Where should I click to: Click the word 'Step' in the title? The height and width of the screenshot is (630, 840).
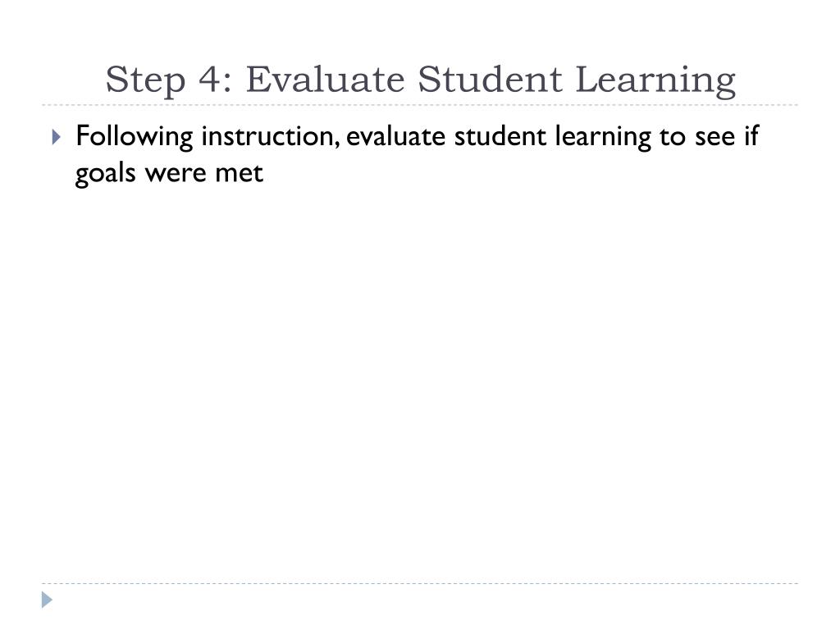(145, 80)
